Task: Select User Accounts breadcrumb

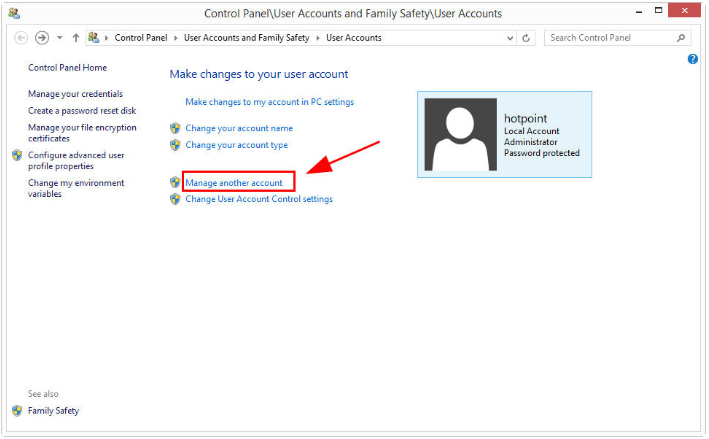Action: [x=354, y=38]
